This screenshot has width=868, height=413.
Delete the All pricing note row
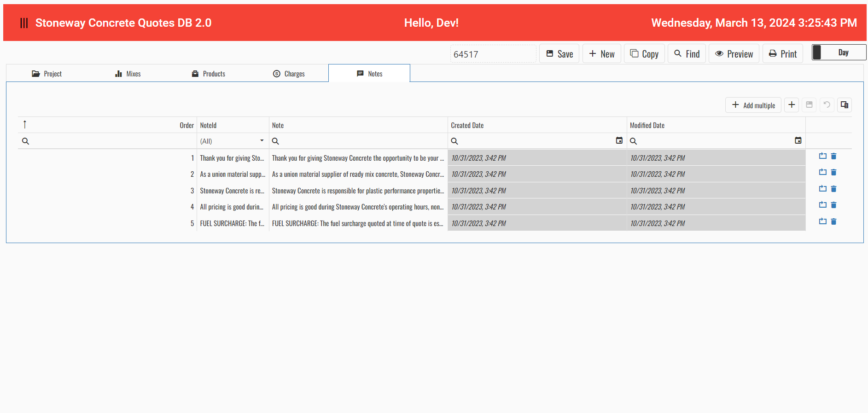(x=833, y=205)
